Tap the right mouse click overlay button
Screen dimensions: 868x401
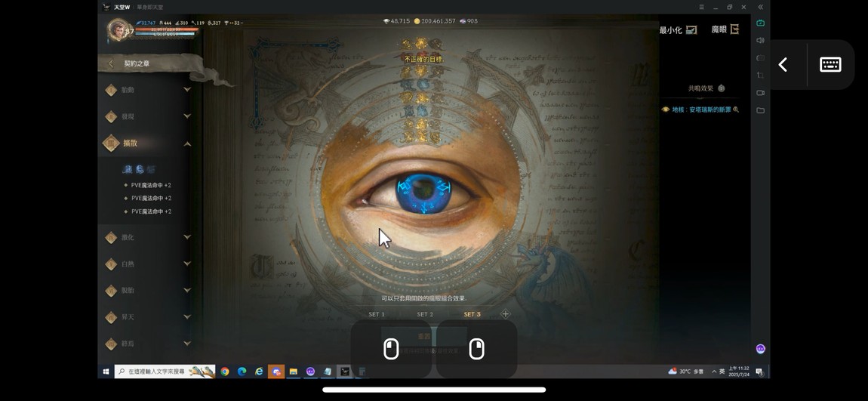(x=476, y=349)
